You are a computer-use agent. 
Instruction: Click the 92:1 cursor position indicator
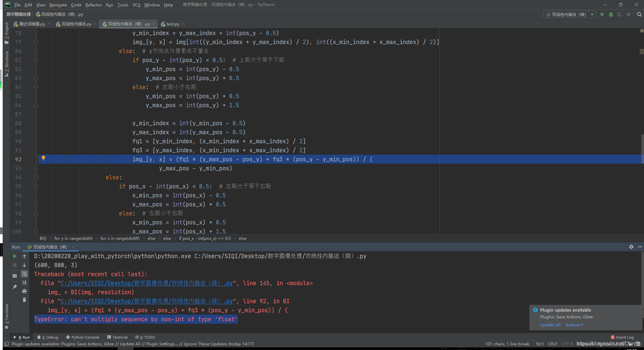click(x=540, y=344)
